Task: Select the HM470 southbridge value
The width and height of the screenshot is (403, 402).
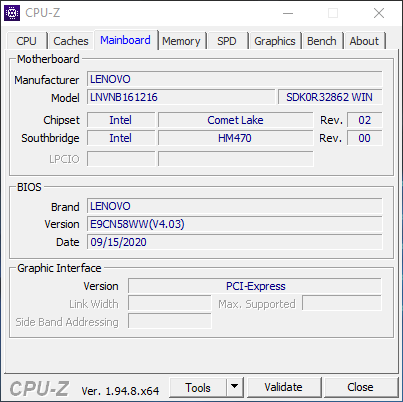Action: (236, 138)
